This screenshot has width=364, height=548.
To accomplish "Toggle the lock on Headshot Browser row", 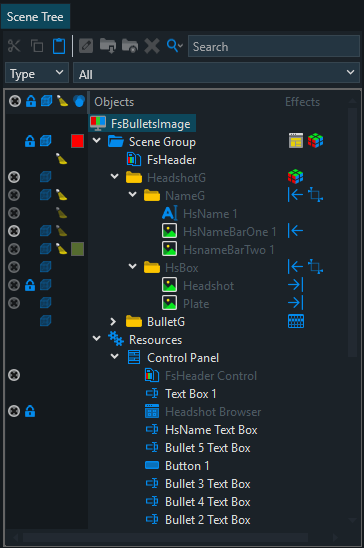I will [30, 411].
